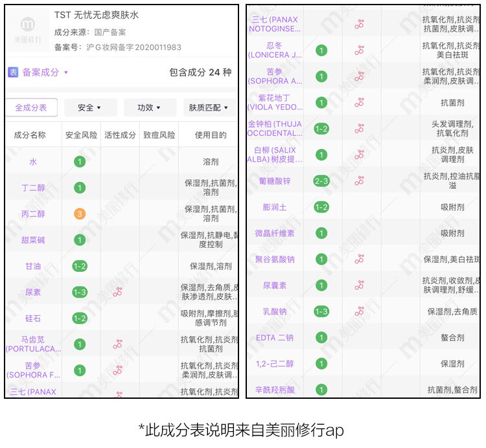Image resolution: width=486 pixels, height=448 pixels.
Task: Click the green 1 safety badge for 微晶纤维素
Action: coord(321,233)
